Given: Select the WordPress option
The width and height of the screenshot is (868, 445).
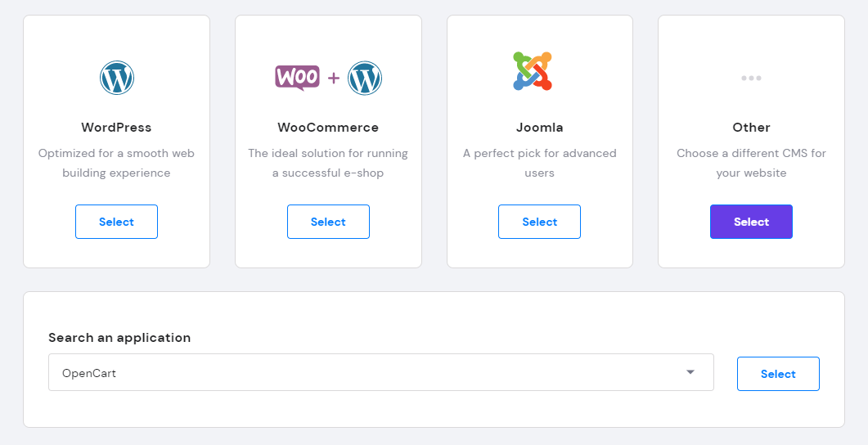Looking at the screenshot, I should tap(116, 222).
